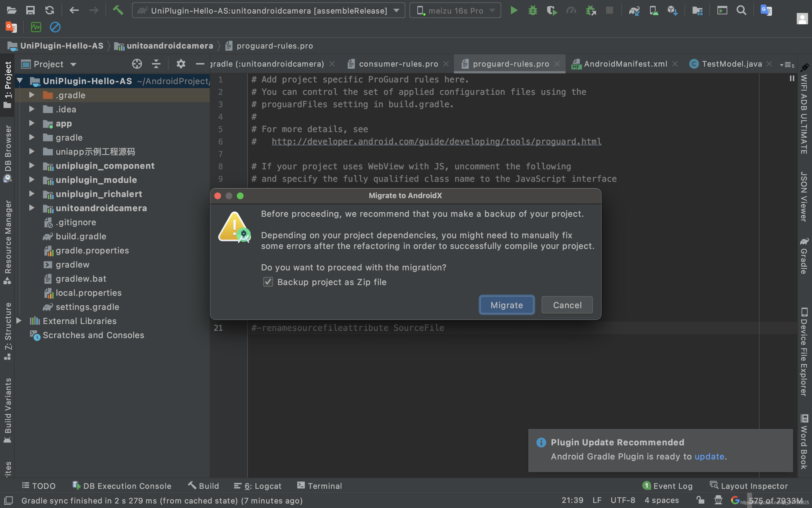
Task: Expand the External Libraries node
Action: (x=19, y=321)
